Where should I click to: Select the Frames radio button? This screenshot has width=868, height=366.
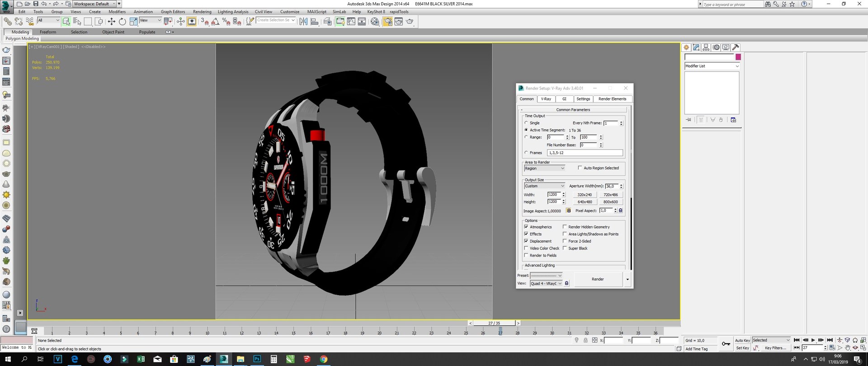point(526,153)
